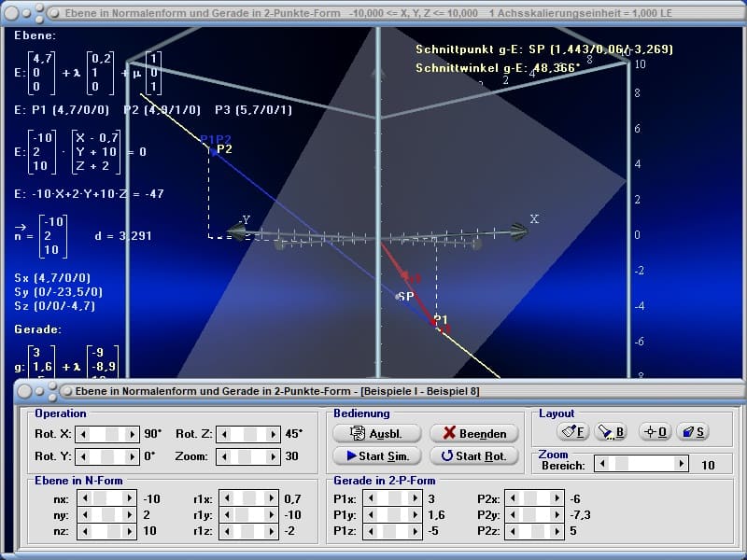Click the Rot. Z slider thumb

point(250,434)
